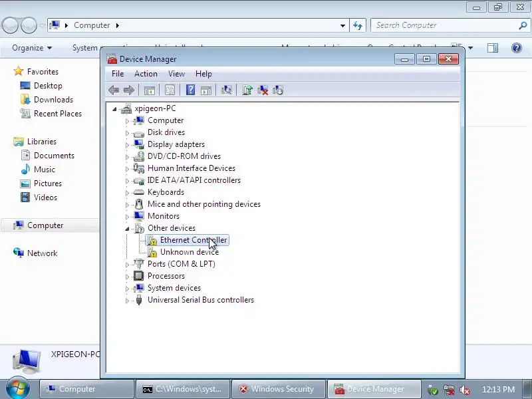Click the Disk drives category icon
This screenshot has height=399, width=532.
[138, 133]
